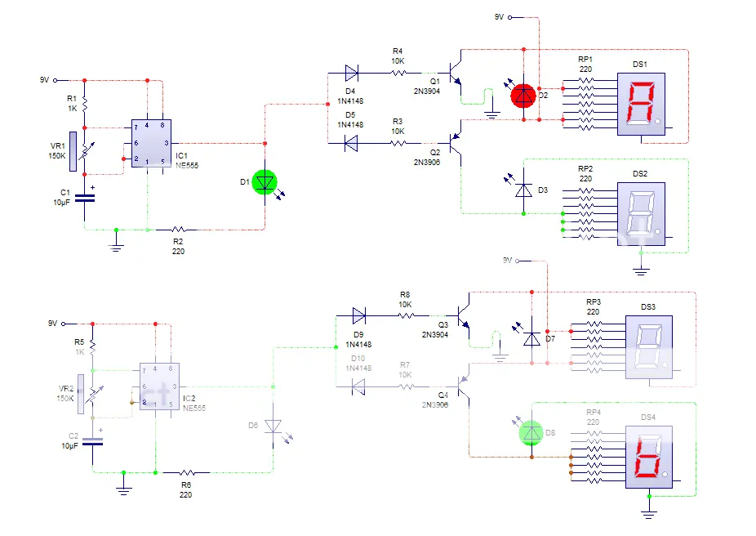756x536 pixels.
Task: Select the IC2 NE555 timer chip
Action: click(x=159, y=386)
